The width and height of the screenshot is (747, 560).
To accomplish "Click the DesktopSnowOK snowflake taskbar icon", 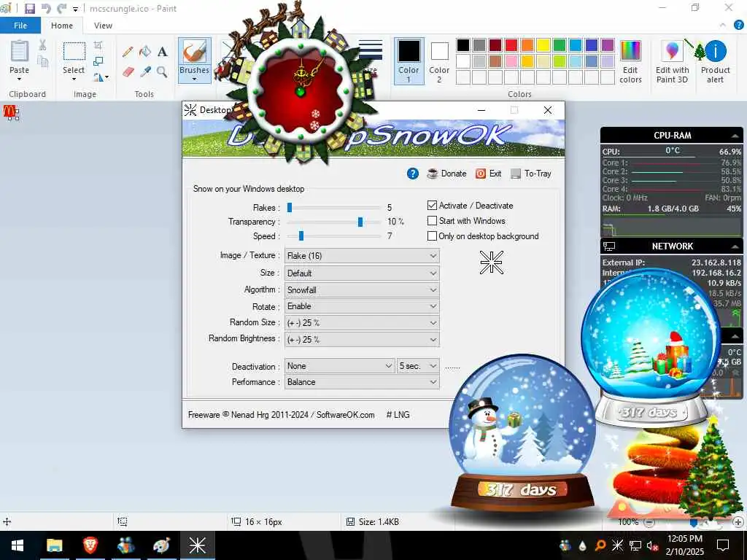I will (197, 545).
